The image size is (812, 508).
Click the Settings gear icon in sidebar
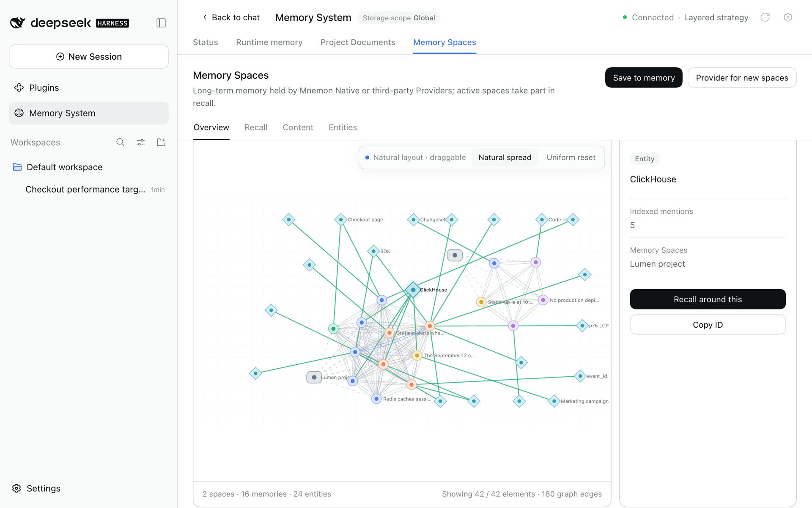pos(16,489)
